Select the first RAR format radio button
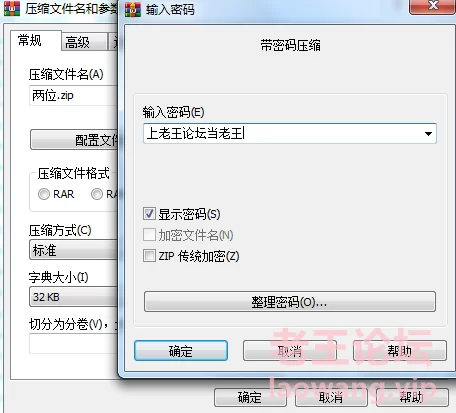The height and width of the screenshot is (413, 456). point(44,194)
